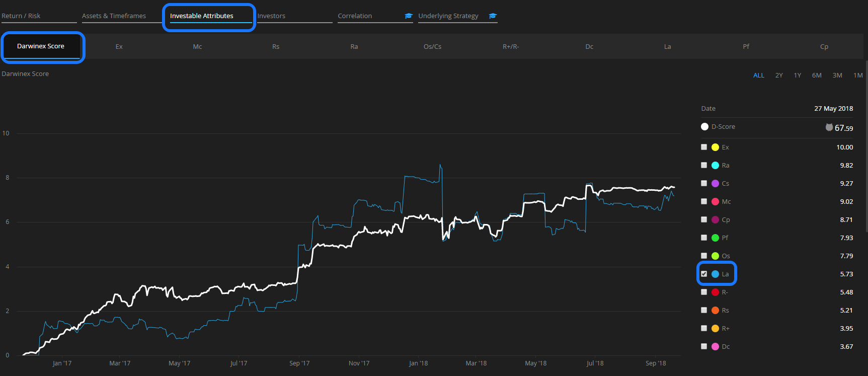The height and width of the screenshot is (376, 868).
Task: Click the blue La color dot
Action: tap(715, 274)
